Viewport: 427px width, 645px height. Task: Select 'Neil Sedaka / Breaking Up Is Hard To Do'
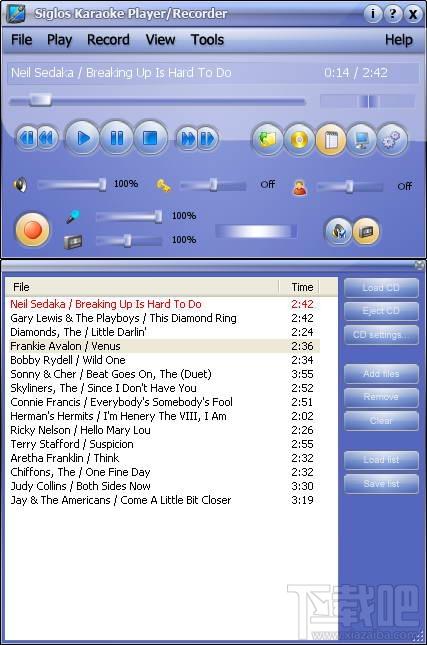(163, 304)
